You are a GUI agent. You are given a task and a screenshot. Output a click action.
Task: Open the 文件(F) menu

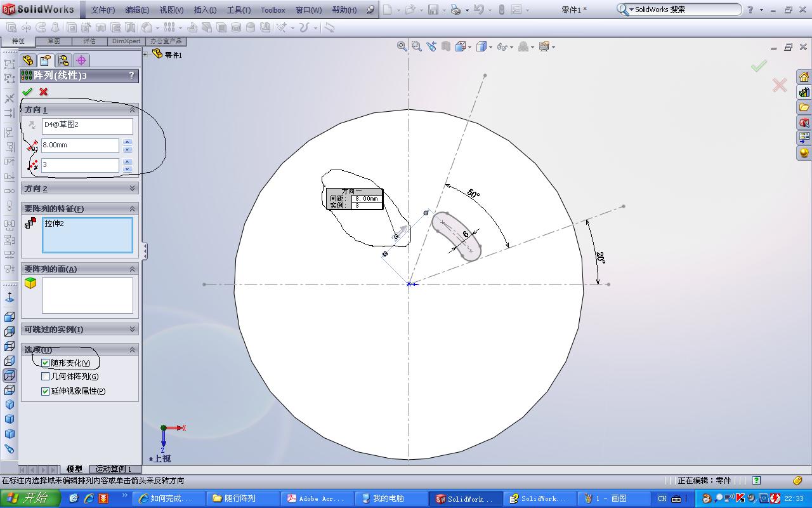pyautogui.click(x=103, y=10)
